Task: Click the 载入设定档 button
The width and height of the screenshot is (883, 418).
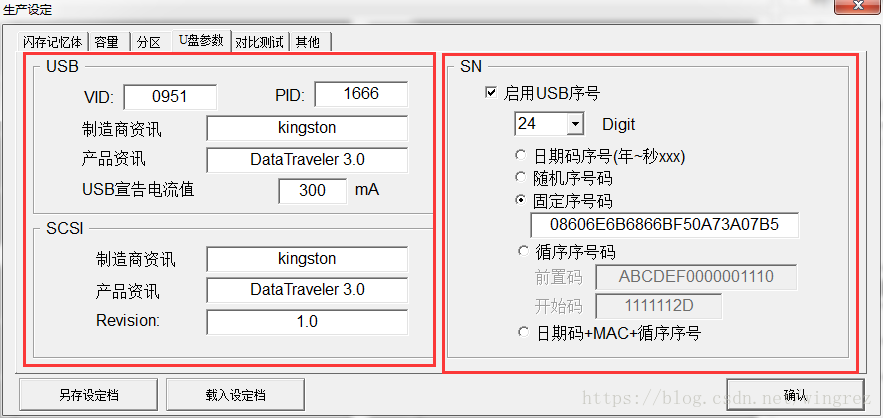Action: [235, 395]
